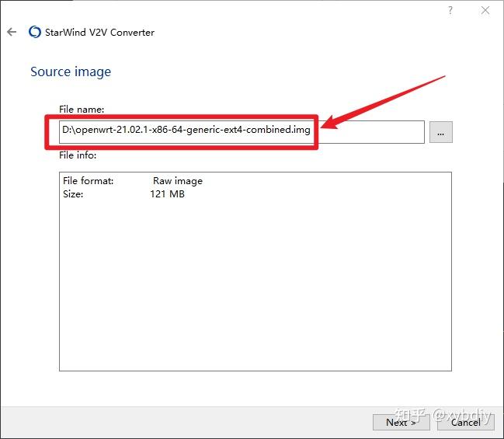Click the 'File format:' label in info box
Screen dimensions: 504x439
pyautogui.click(x=89, y=181)
